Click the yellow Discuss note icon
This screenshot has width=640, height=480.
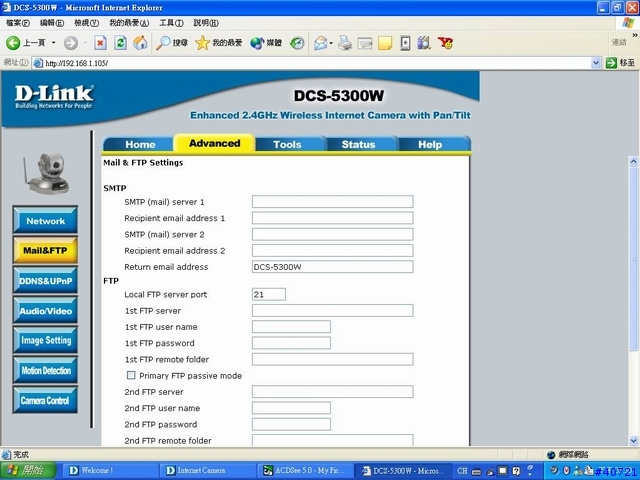click(385, 42)
